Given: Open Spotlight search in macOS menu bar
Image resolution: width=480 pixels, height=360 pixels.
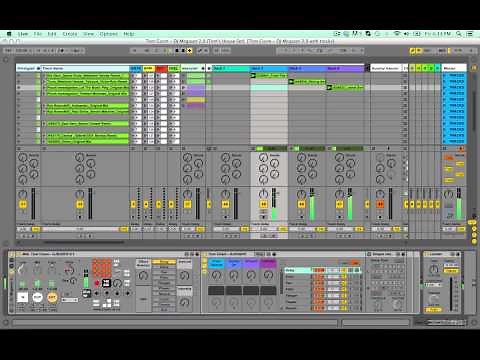Looking at the screenshot, I should [x=459, y=34].
